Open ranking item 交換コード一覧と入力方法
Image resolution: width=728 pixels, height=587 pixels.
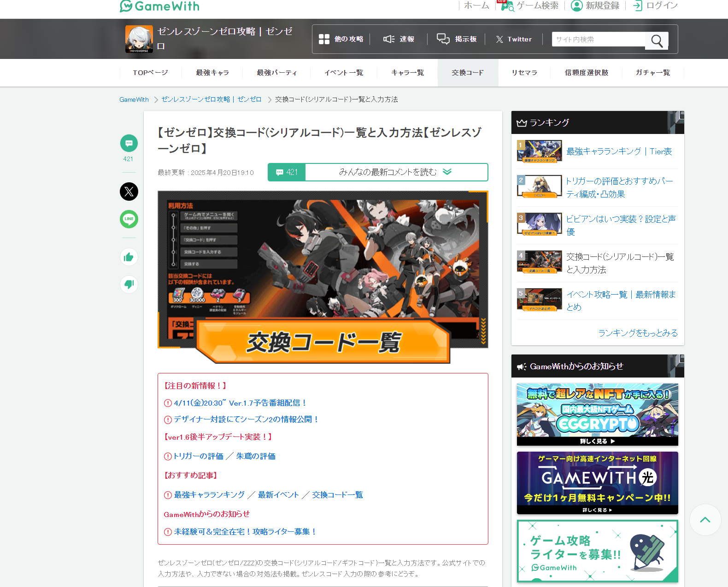(x=620, y=263)
